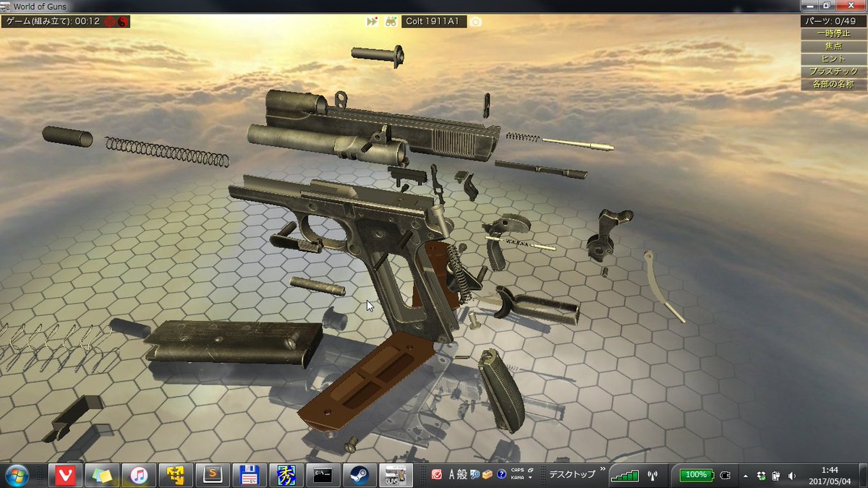The image size is (868, 488).
Task: Select the slide stop pin at top
Action: [378, 56]
